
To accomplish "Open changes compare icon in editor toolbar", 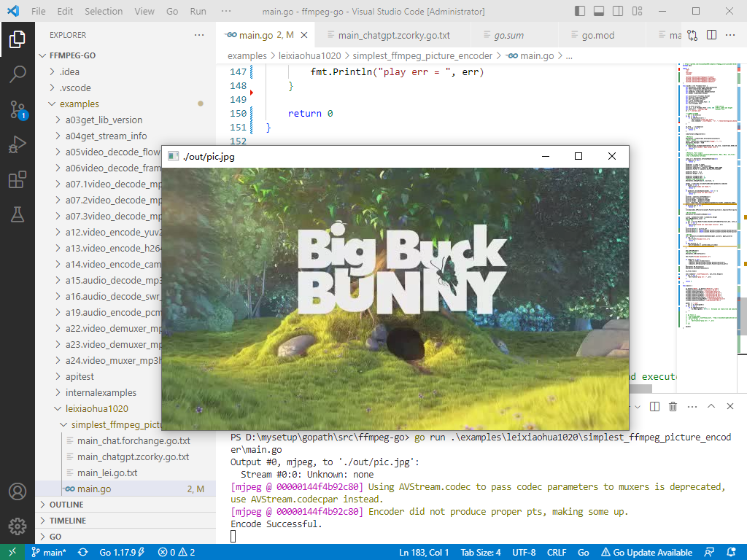I will [692, 35].
